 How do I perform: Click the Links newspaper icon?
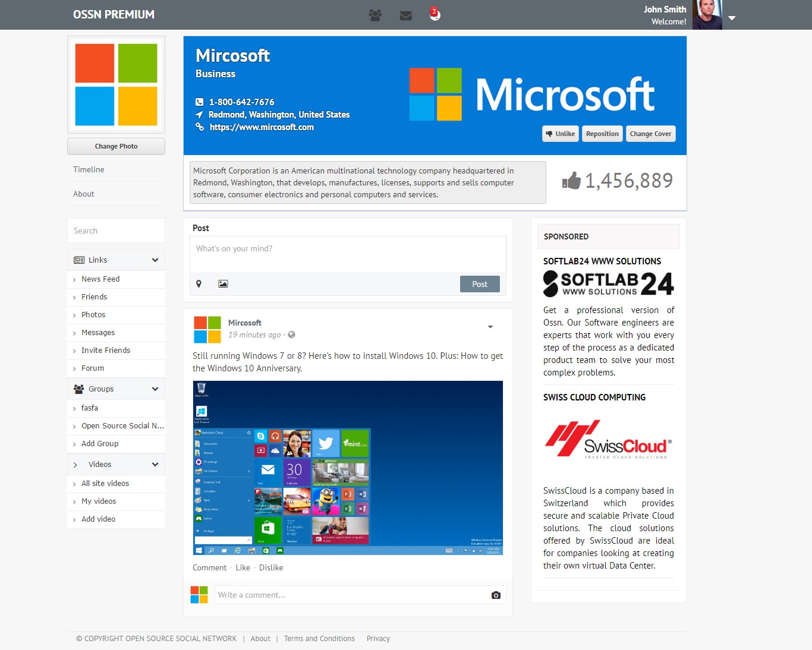[79, 260]
